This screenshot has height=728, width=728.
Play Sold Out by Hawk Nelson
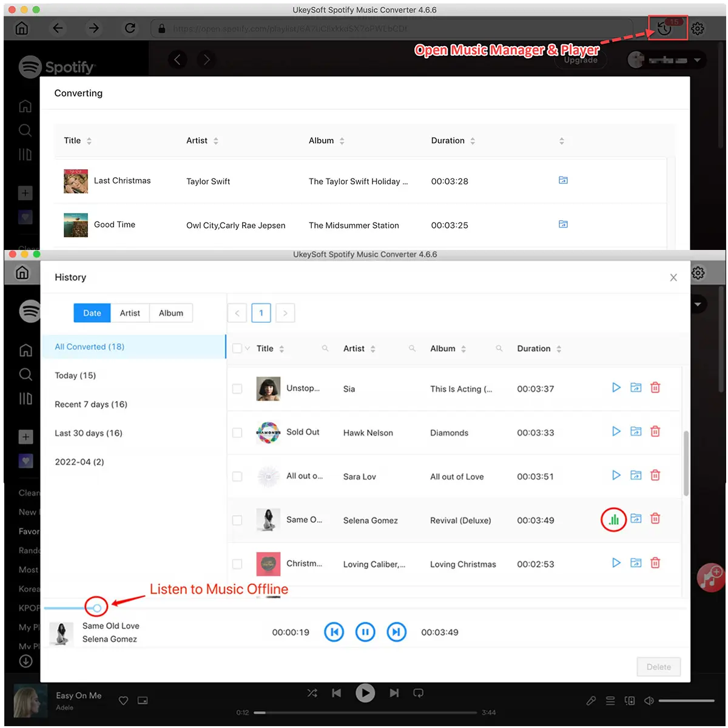coord(616,431)
